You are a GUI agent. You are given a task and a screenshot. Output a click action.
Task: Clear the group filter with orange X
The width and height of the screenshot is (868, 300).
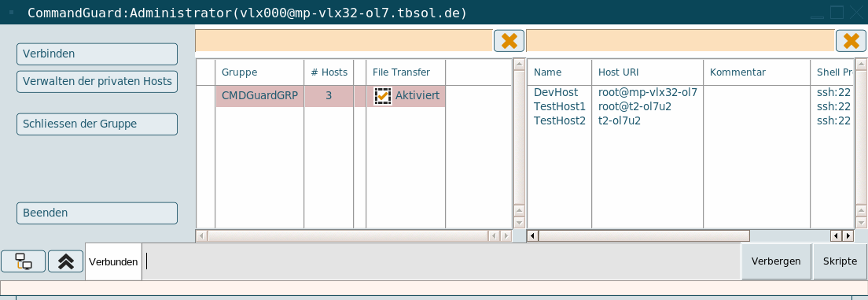tap(509, 41)
